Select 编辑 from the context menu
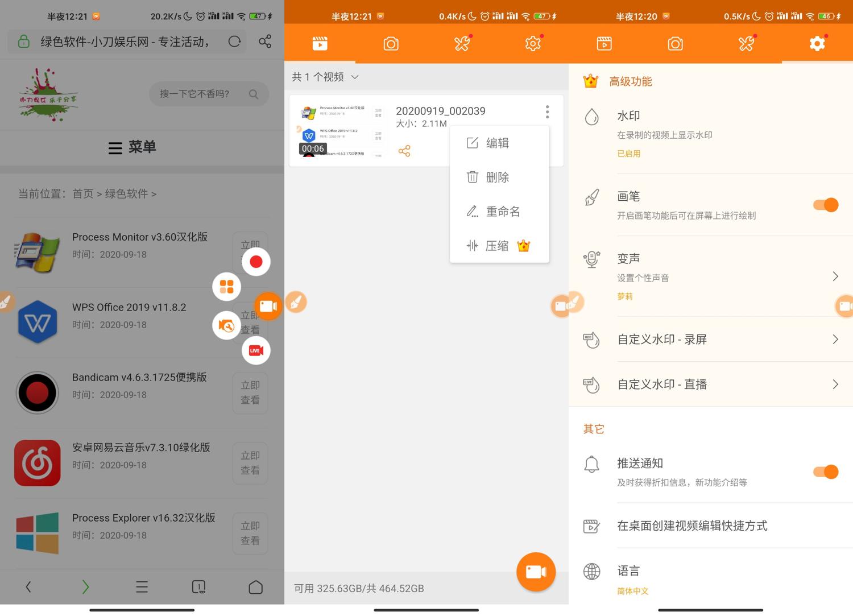Viewport: 853px width, 616px height. pyautogui.click(x=498, y=143)
